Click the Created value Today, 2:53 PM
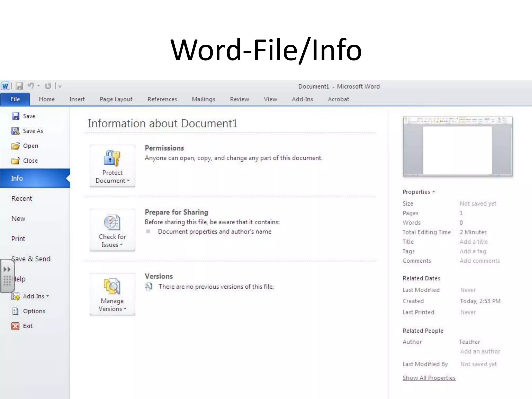 pyautogui.click(x=480, y=301)
